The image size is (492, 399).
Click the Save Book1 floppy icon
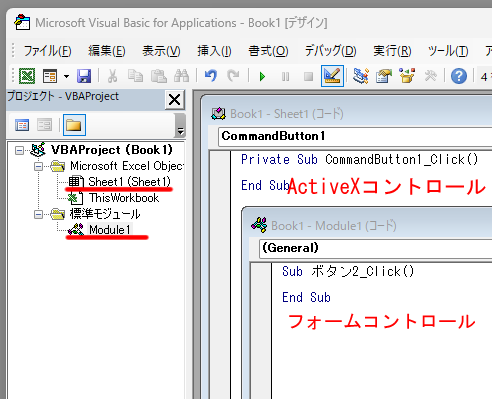coord(84,76)
